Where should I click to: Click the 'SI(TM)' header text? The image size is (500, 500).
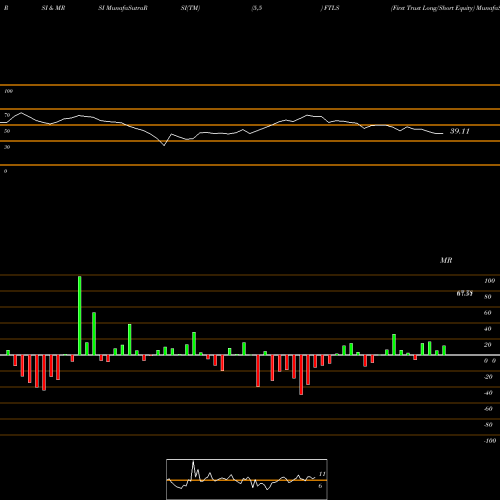click(190, 8)
